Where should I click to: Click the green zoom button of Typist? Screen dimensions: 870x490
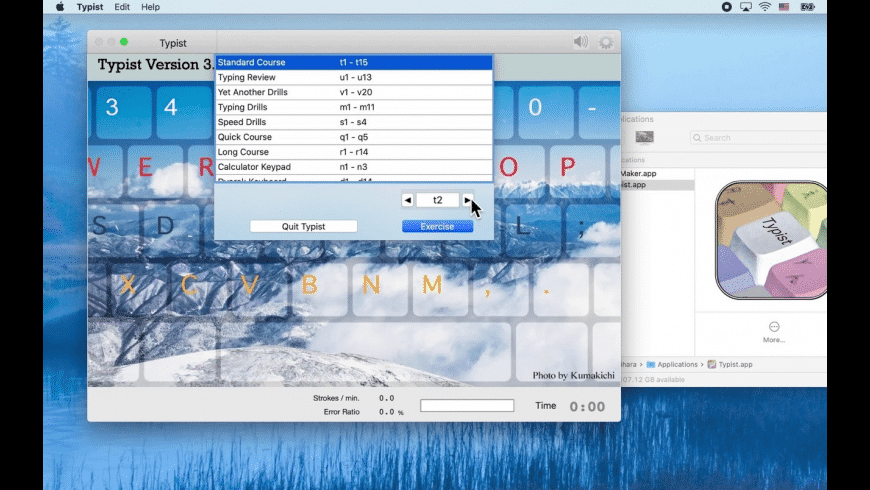(124, 42)
